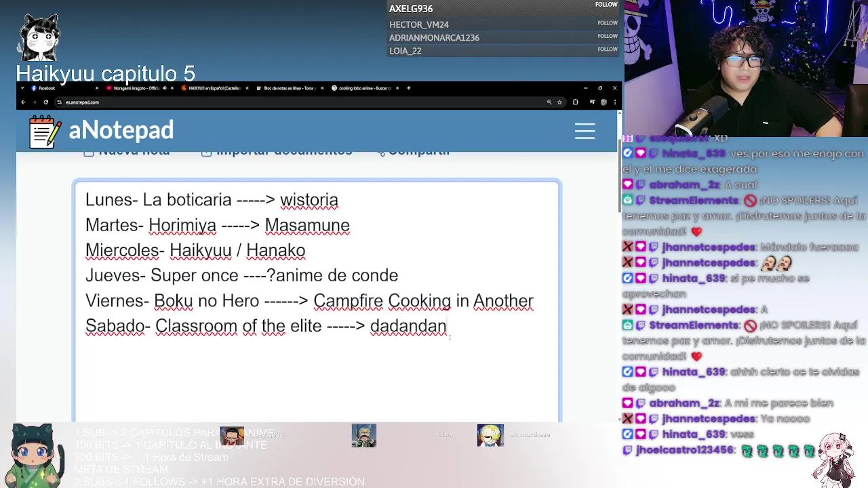Viewport: 868px width, 488px height.
Task: Click 'Horimiya' in the note
Action: pos(182,225)
